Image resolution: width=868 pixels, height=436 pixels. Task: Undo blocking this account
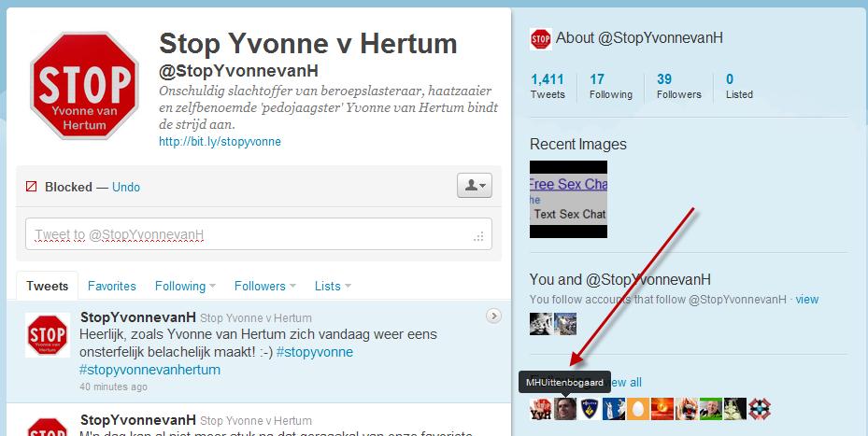pyautogui.click(x=126, y=187)
